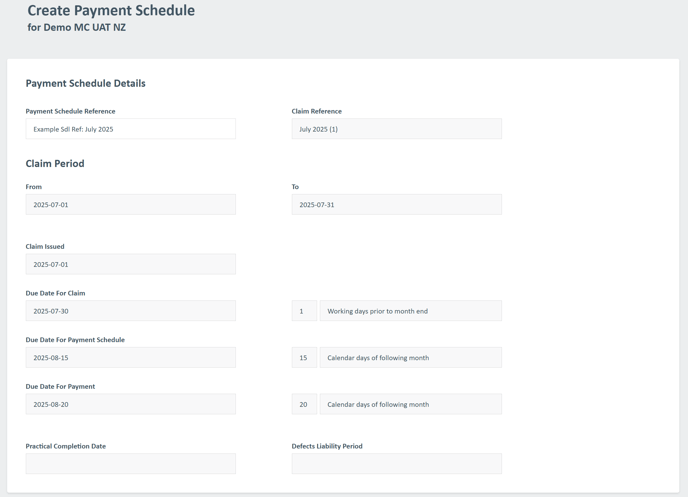688x497 pixels.
Task: Click the Create Payment Schedule heading
Action: tap(111, 10)
